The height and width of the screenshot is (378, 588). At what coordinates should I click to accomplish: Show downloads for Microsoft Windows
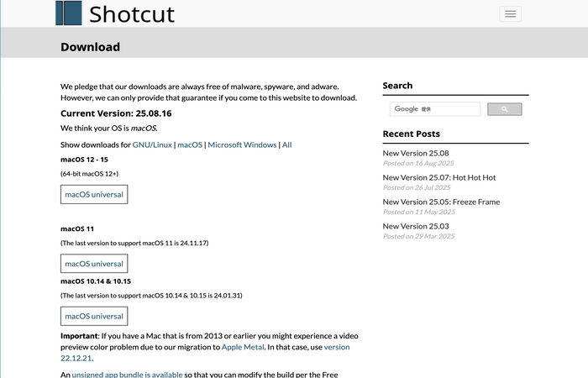(242, 144)
